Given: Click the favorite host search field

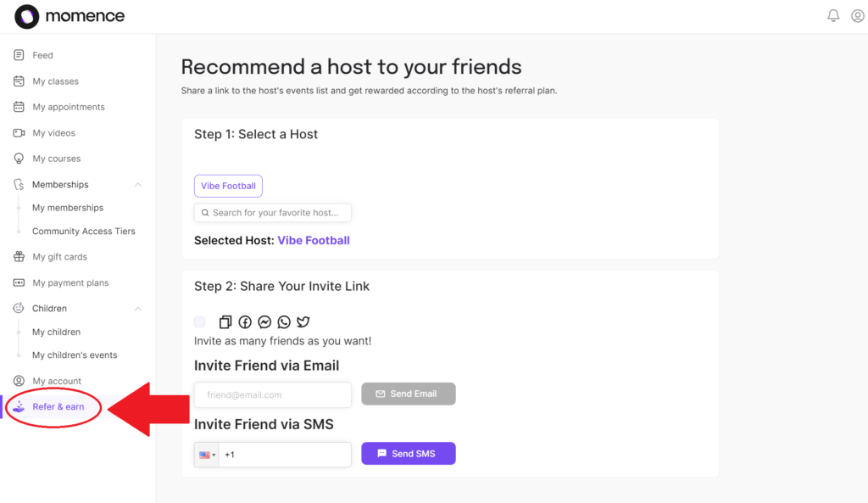Looking at the screenshot, I should 273,213.
